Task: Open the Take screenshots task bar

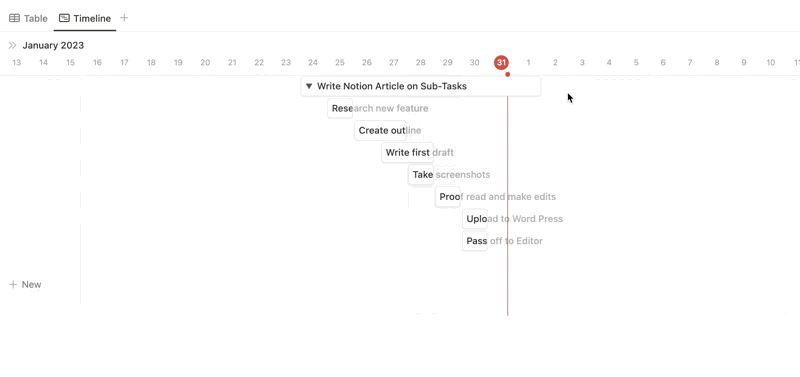Action: pos(421,174)
